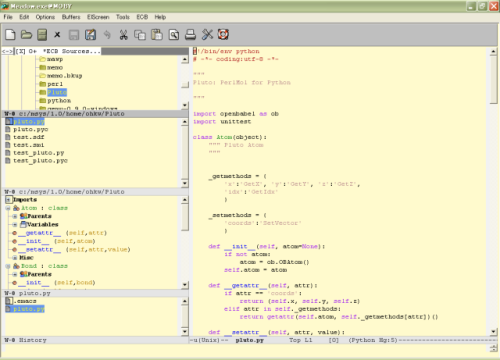Click the file icon beside test.sdf
500x360 pixels.
coord(8,137)
